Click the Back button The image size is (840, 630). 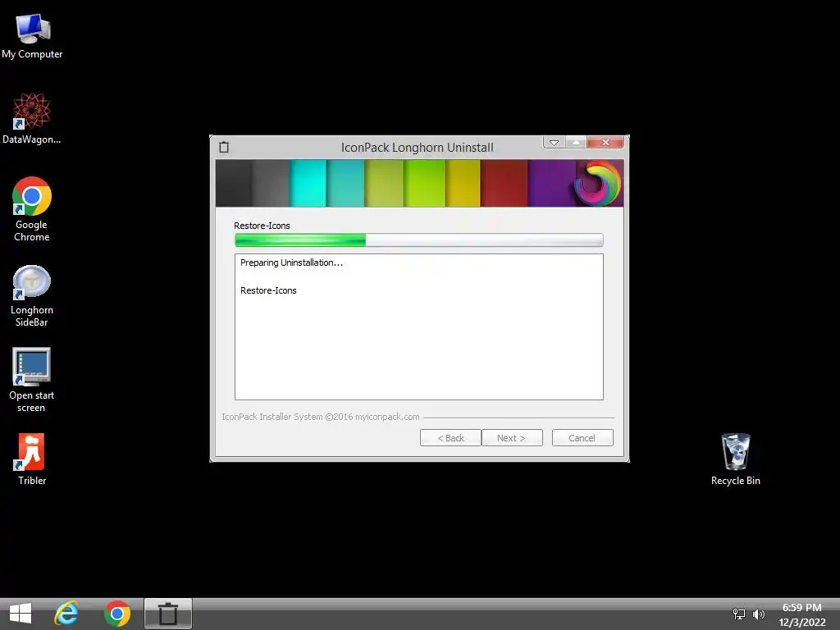(x=450, y=438)
